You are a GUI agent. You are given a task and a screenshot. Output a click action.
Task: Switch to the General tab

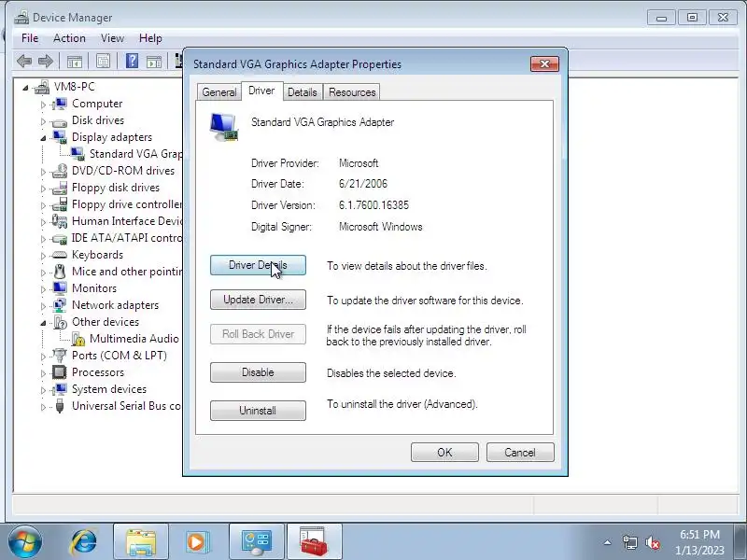tap(219, 91)
